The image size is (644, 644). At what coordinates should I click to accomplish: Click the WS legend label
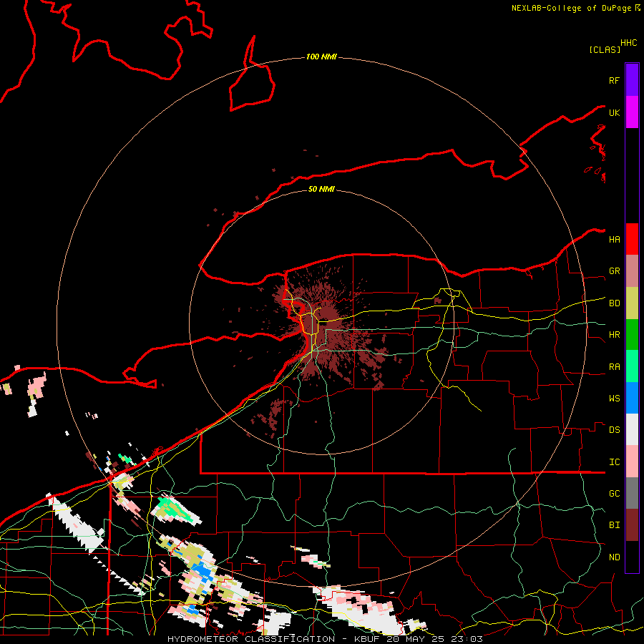(x=614, y=399)
